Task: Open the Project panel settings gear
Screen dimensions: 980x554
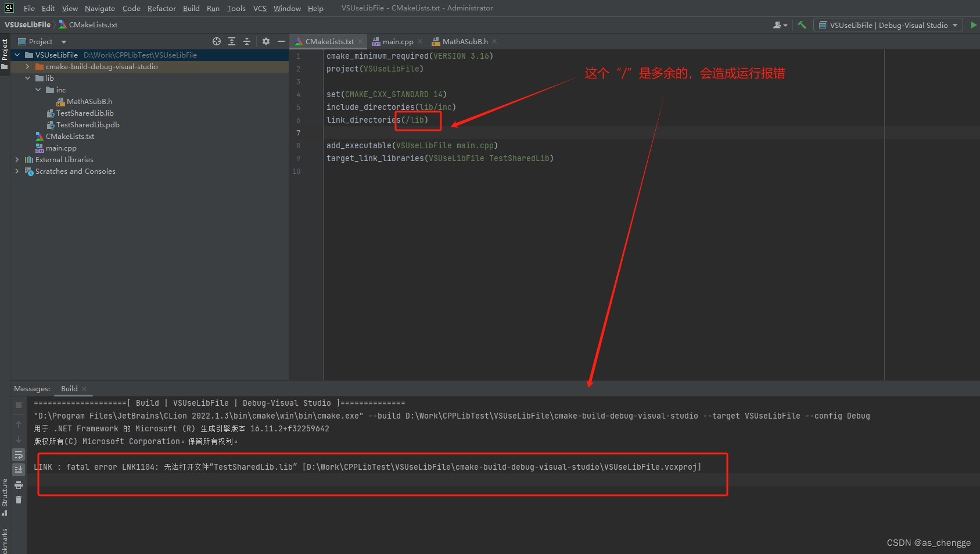Action: (265, 41)
